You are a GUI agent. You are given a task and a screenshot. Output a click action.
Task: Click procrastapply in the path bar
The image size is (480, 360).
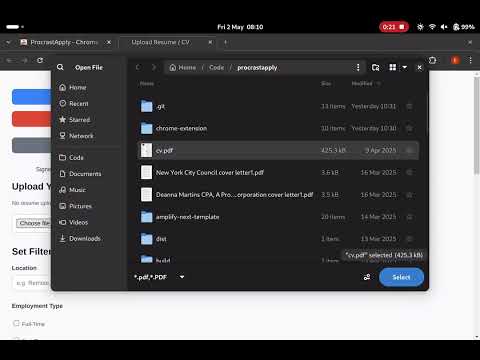(x=257, y=68)
